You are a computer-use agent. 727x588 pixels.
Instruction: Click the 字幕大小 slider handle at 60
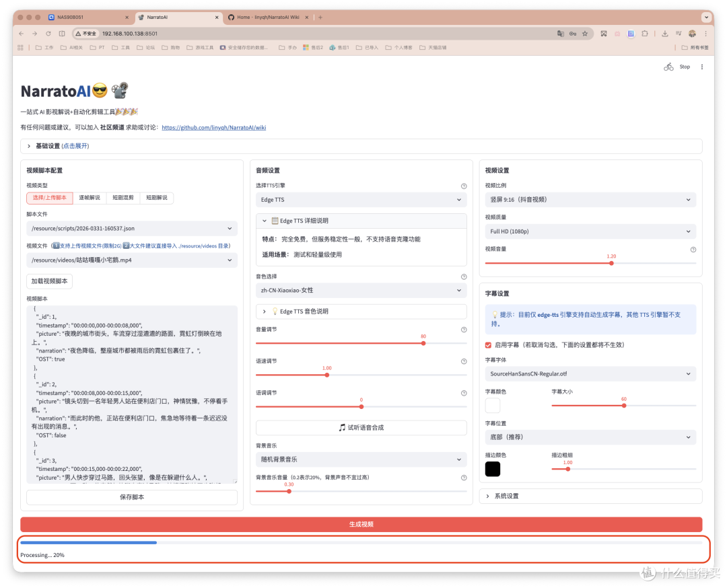[x=624, y=406]
